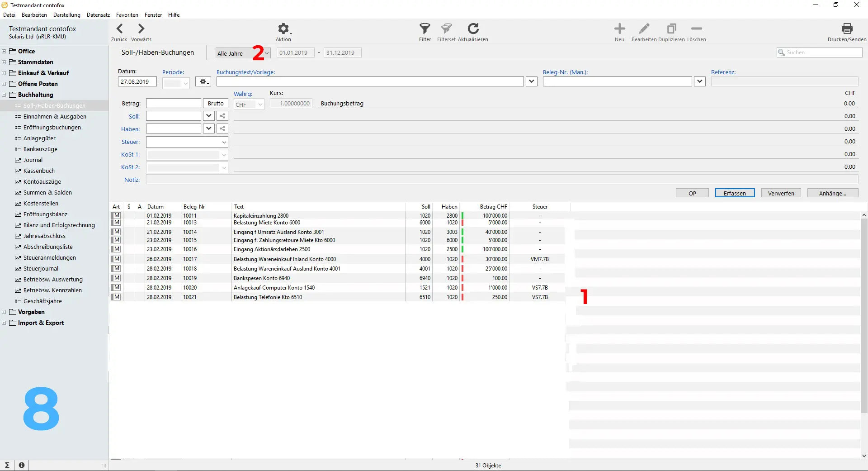Image resolution: width=868 pixels, height=471 pixels.
Task: Click the Verwerfen button
Action: click(781, 193)
